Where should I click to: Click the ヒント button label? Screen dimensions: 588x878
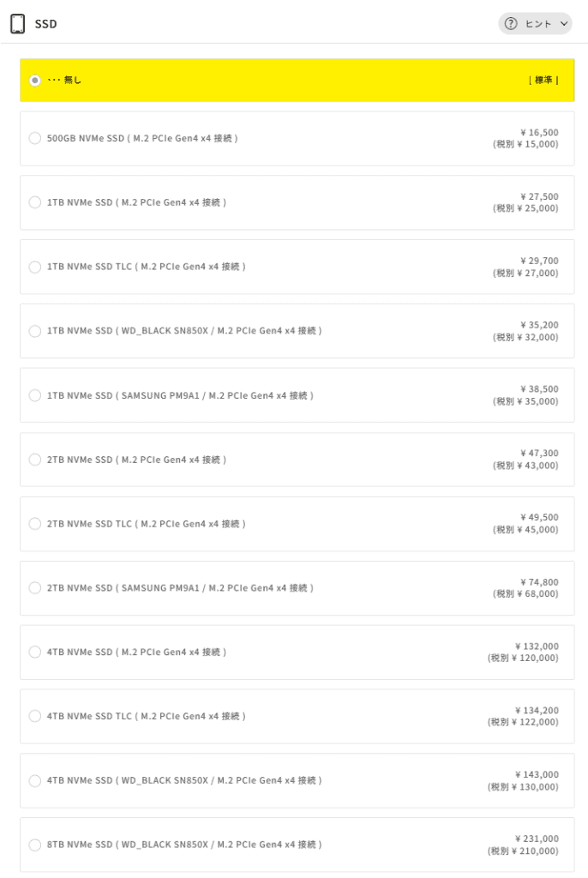pyautogui.click(x=538, y=24)
